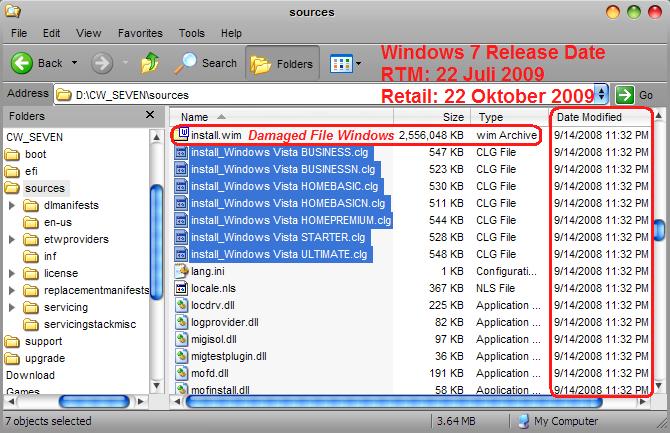The width and height of the screenshot is (670, 433).
Task: Click the mofd.dll file icon
Action: click(x=181, y=373)
